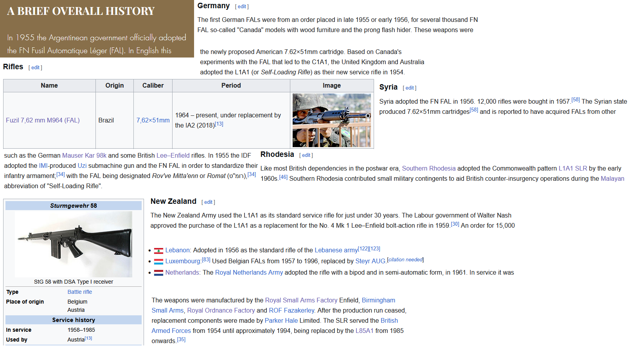Screen dimensions: 644x356
Task: Open the British Armed Forces link
Action: click(389, 321)
